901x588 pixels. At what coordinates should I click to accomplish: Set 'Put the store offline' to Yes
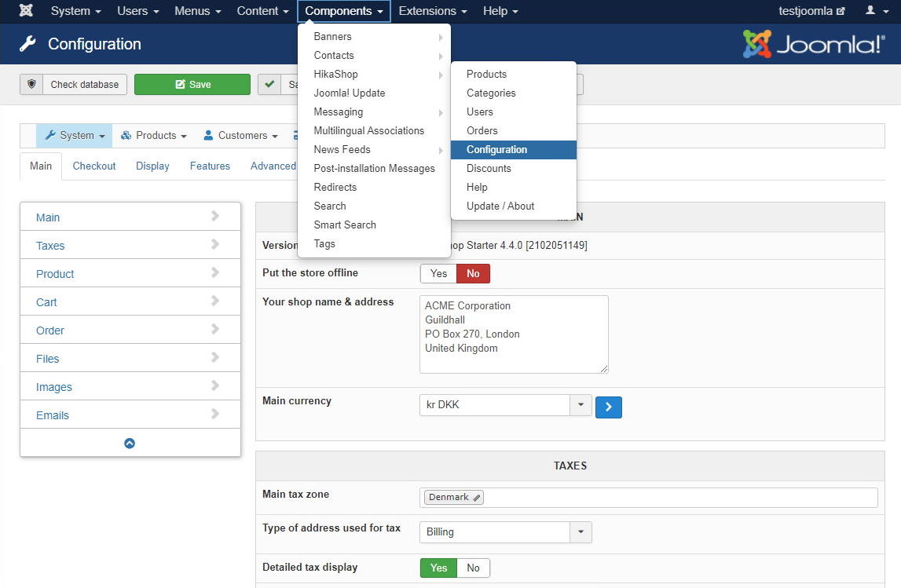pyautogui.click(x=438, y=274)
